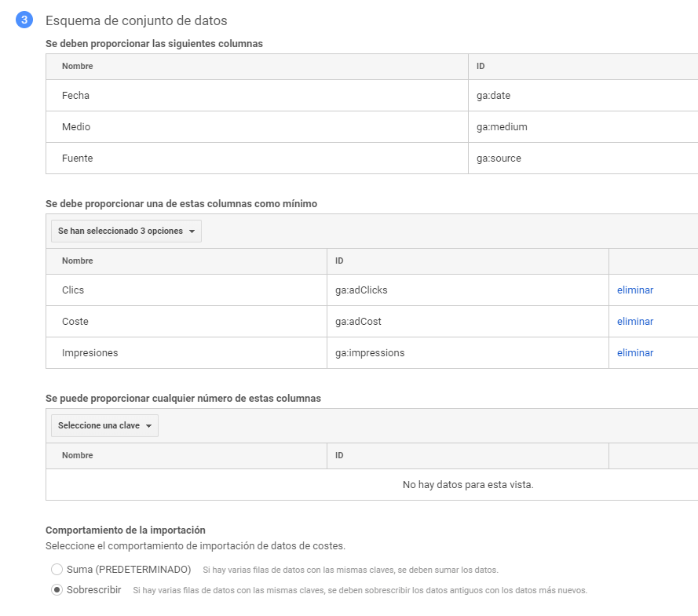Image resolution: width=698 pixels, height=616 pixels.
Task: Click the Medio row name
Action: [x=76, y=127]
